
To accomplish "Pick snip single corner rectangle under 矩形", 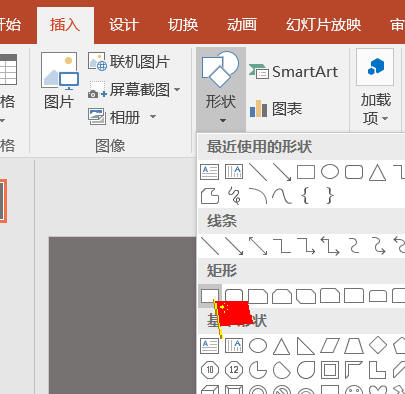I will pyautogui.click(x=258, y=296).
